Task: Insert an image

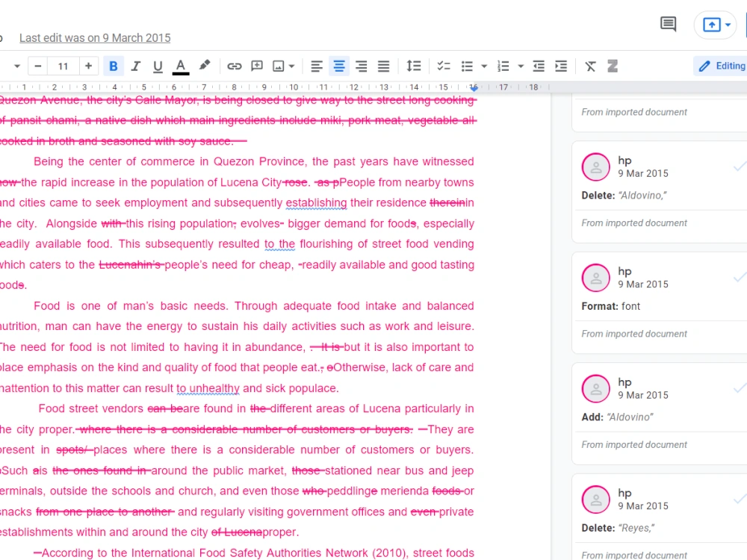Action: click(279, 66)
